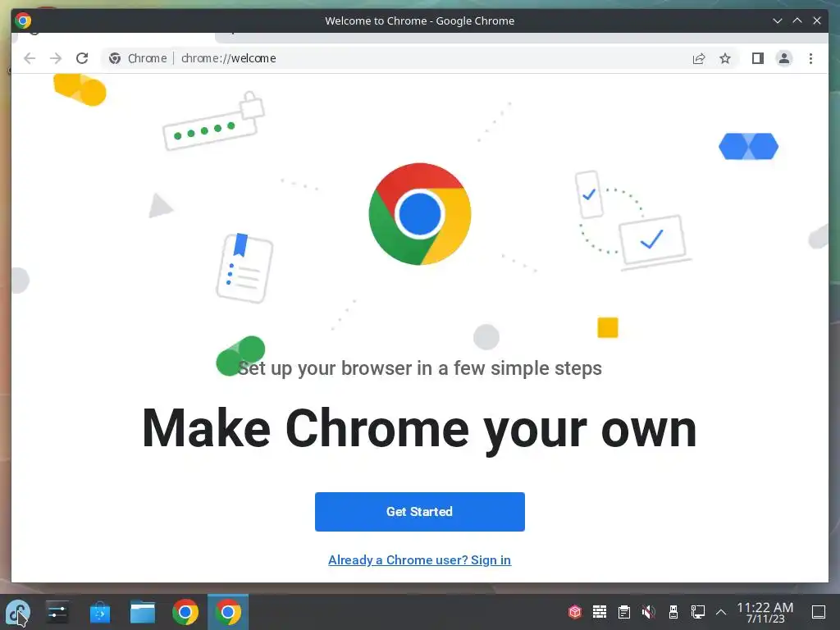Open the removable USB devices tray icon
The height and width of the screenshot is (630, 840).
(x=673, y=612)
